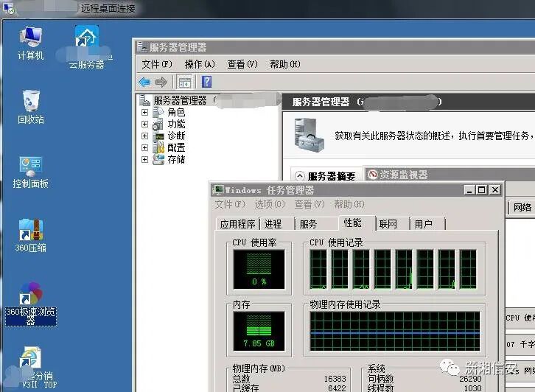Open Server Manager 文件(F) menu
The width and height of the screenshot is (535, 392).
click(x=157, y=64)
